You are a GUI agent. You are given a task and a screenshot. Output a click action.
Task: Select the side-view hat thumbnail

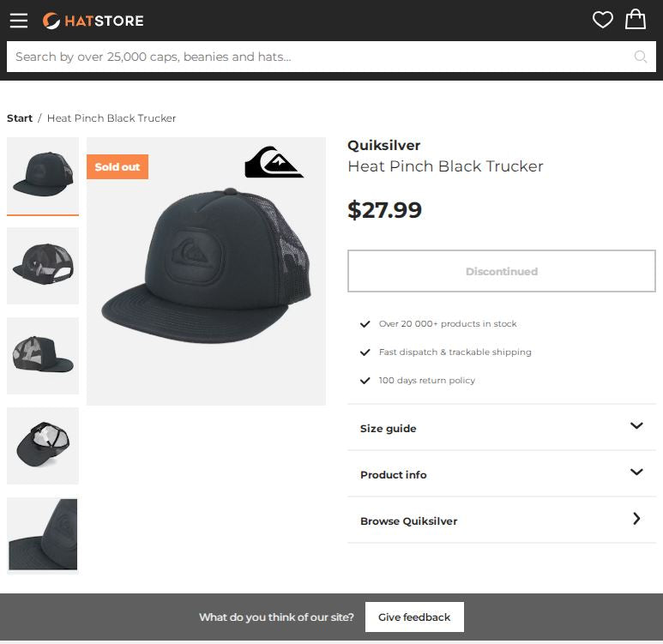[x=43, y=355]
